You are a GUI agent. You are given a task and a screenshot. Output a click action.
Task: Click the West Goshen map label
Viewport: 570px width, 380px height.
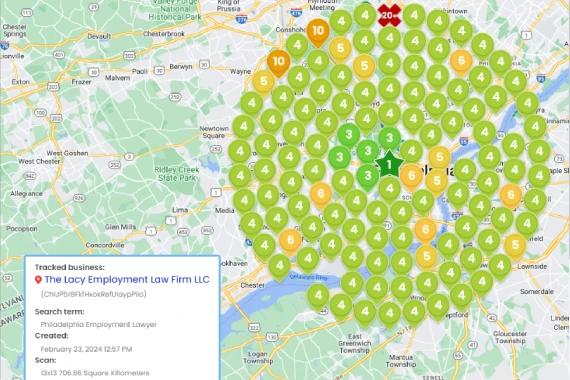pyautogui.click(x=67, y=153)
